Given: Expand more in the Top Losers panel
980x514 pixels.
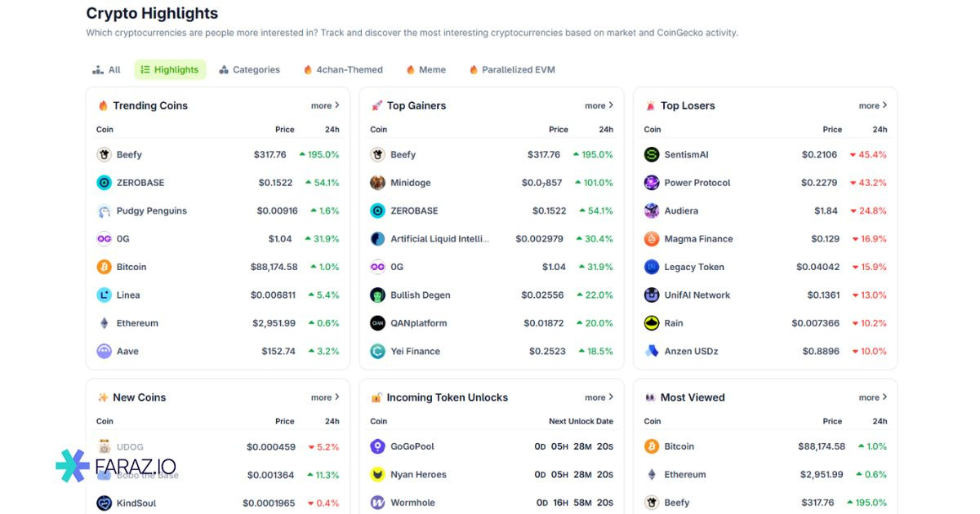Looking at the screenshot, I should [872, 106].
